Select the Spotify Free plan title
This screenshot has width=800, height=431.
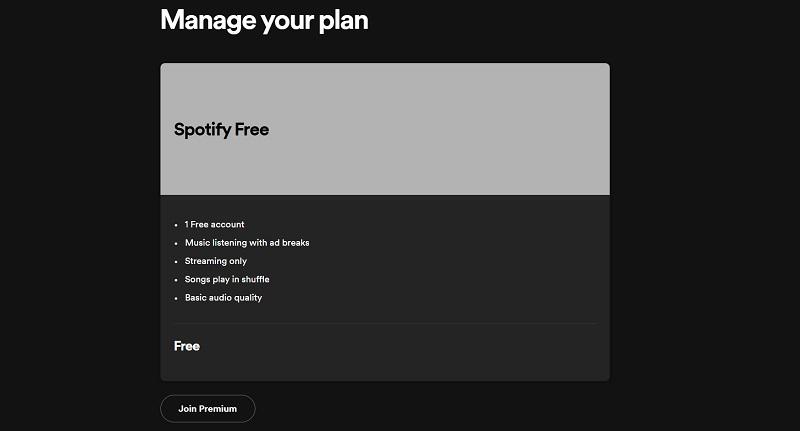coord(221,130)
